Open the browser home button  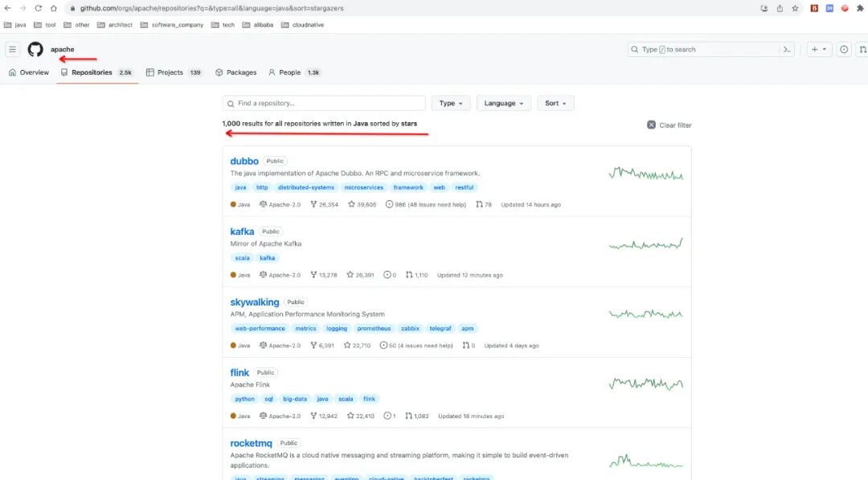point(54,8)
